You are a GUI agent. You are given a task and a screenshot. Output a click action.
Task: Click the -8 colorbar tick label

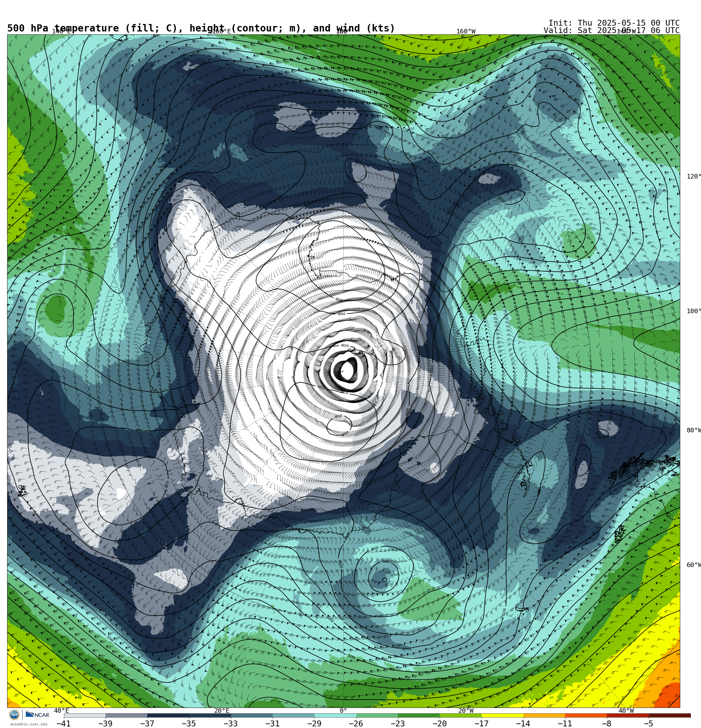pyautogui.click(x=607, y=723)
